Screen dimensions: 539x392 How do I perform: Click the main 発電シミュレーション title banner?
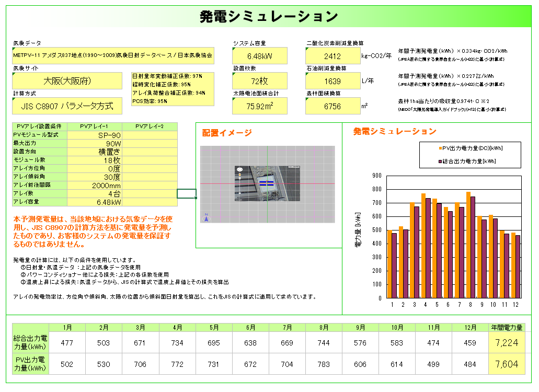tap(269, 17)
